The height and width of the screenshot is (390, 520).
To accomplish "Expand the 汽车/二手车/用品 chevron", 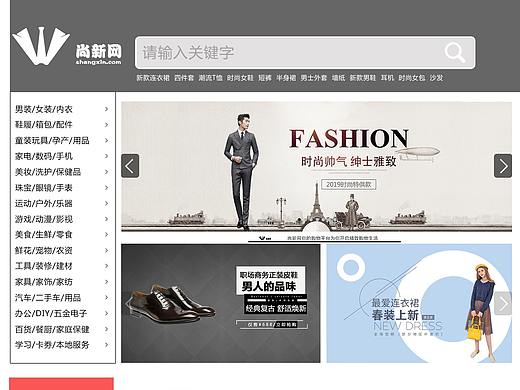I will 106,298.
